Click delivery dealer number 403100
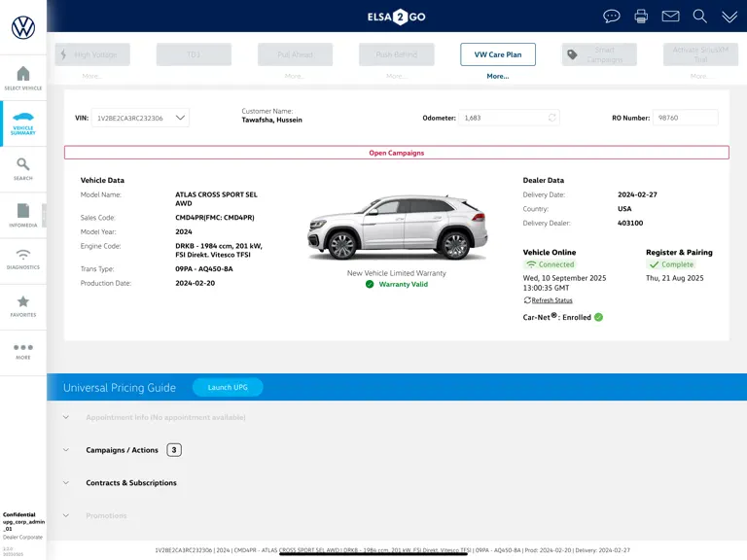The image size is (747, 560). 630,223
